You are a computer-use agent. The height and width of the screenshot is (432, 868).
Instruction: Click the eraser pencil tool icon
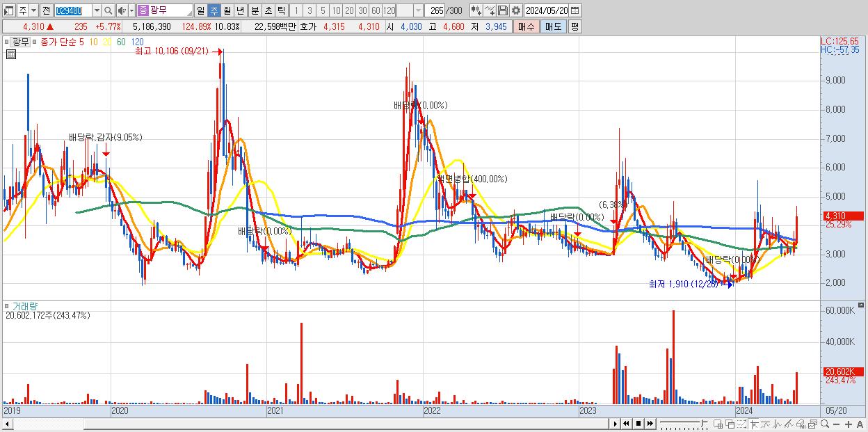789,424
